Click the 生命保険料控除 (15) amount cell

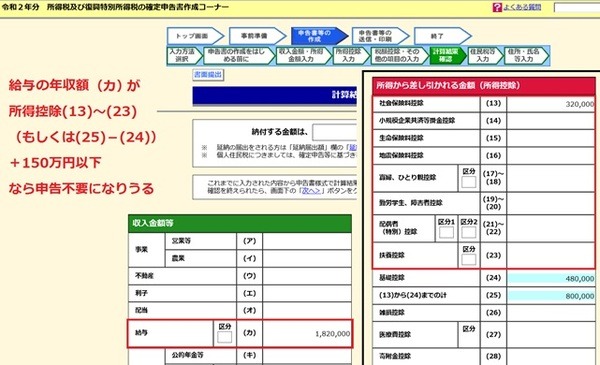(x=551, y=138)
